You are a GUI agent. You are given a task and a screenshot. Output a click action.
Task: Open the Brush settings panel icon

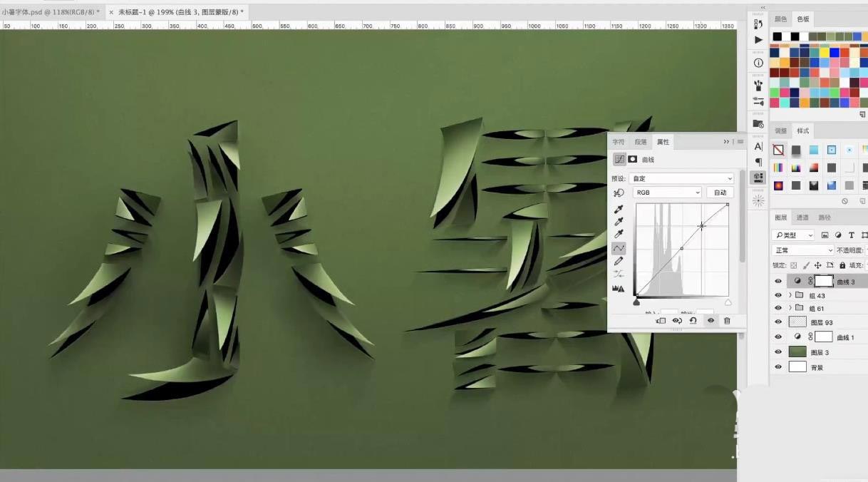click(x=758, y=102)
